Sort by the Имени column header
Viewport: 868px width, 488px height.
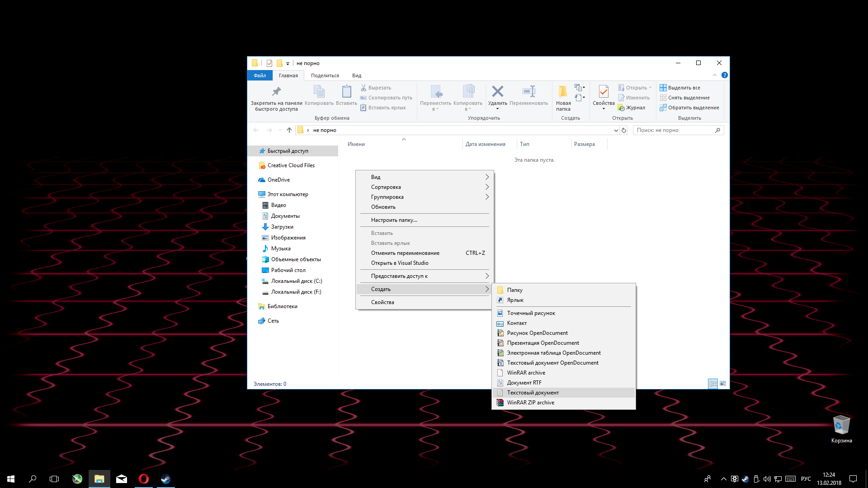pyautogui.click(x=403, y=144)
